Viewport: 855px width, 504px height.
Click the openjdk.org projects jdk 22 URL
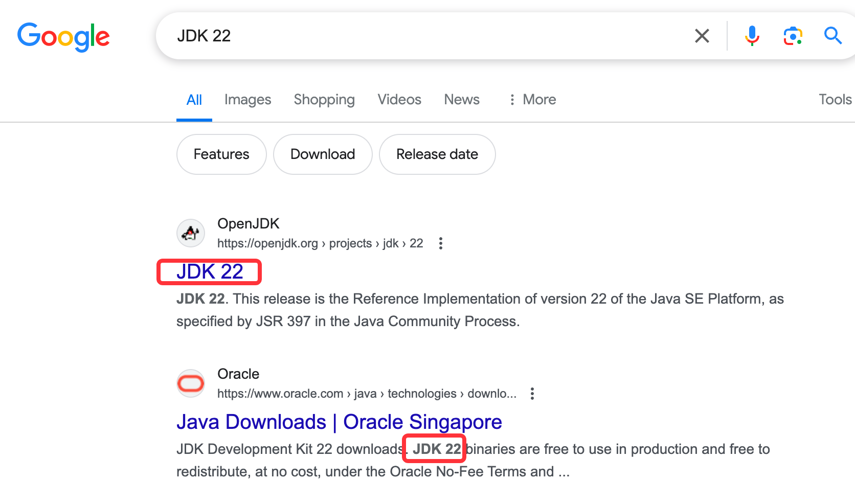pyautogui.click(x=320, y=243)
